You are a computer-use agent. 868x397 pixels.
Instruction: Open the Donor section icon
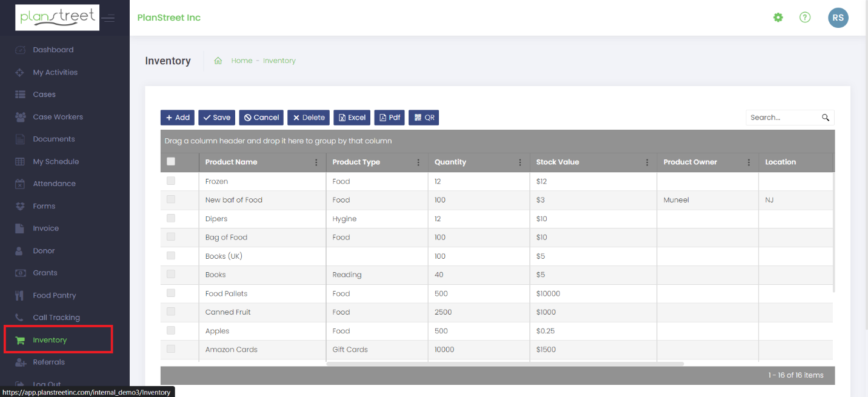19,250
